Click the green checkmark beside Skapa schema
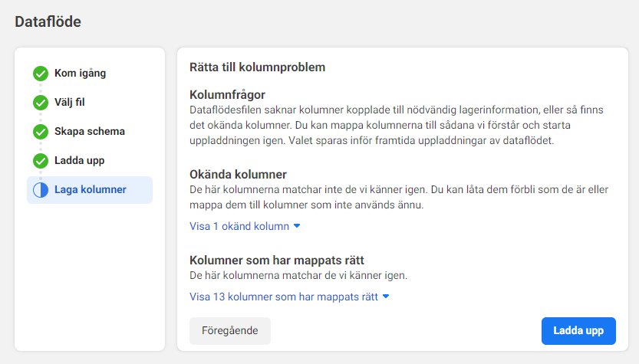 [x=41, y=132]
